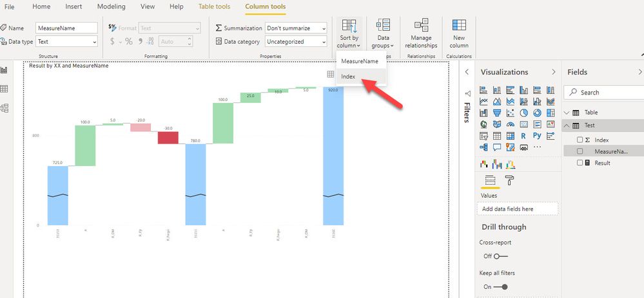Select the Matrix visual icon

511,136
